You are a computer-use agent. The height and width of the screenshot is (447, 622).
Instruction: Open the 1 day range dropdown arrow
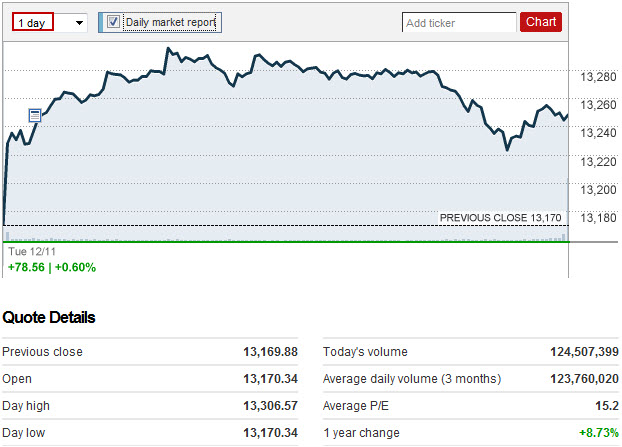(79, 23)
